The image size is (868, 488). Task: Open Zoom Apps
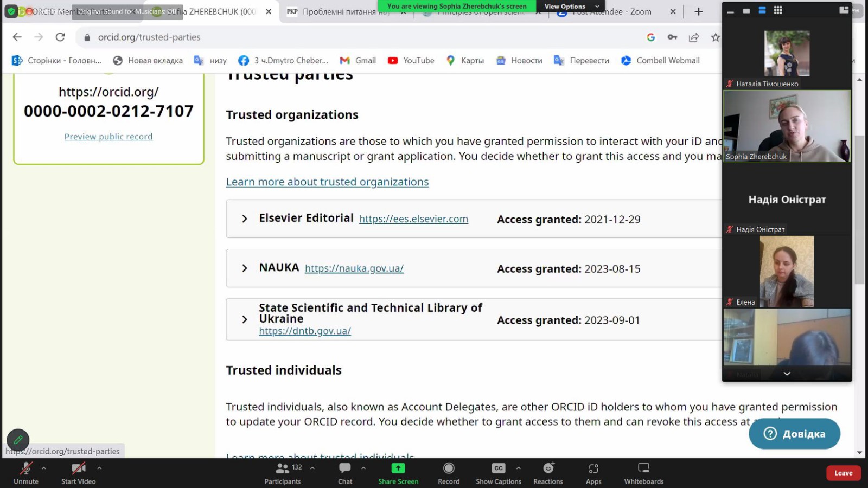pos(593,473)
